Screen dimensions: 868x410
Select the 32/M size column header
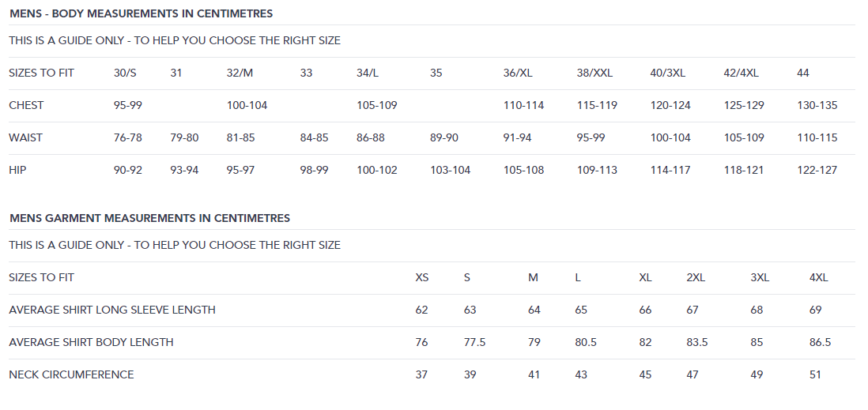point(240,73)
